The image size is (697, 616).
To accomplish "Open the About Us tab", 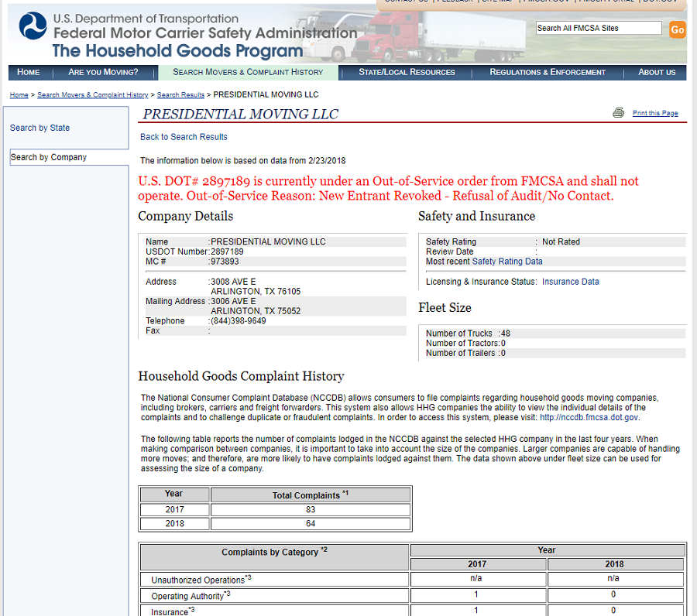I will 657,72.
